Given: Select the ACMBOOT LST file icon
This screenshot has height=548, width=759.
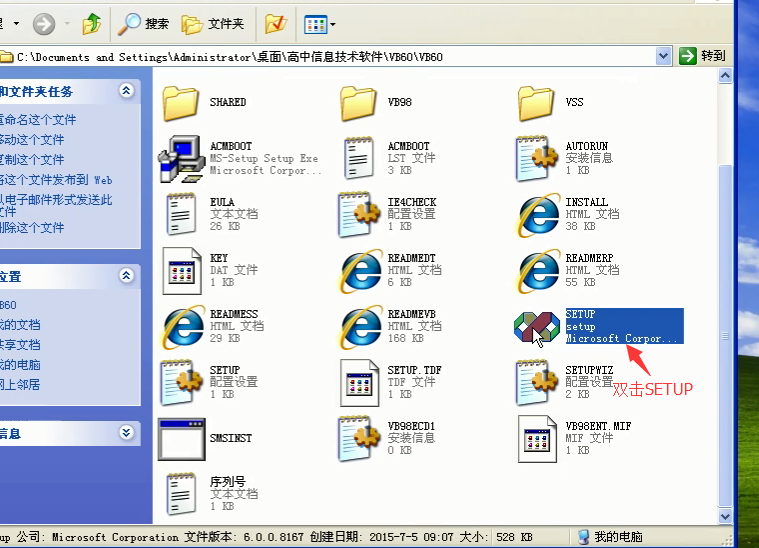Looking at the screenshot, I should (359, 158).
